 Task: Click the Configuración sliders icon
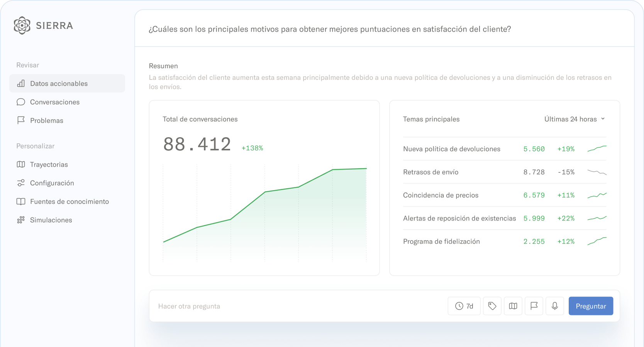click(21, 183)
